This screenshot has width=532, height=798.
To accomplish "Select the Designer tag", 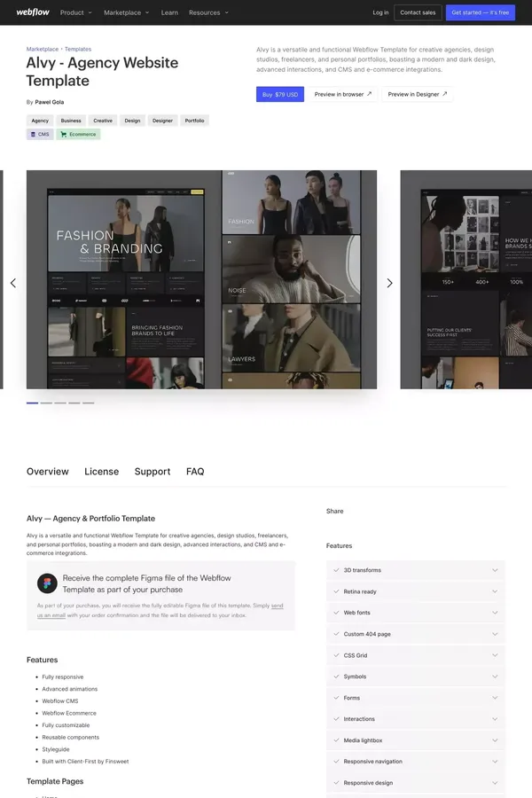I will tap(162, 121).
